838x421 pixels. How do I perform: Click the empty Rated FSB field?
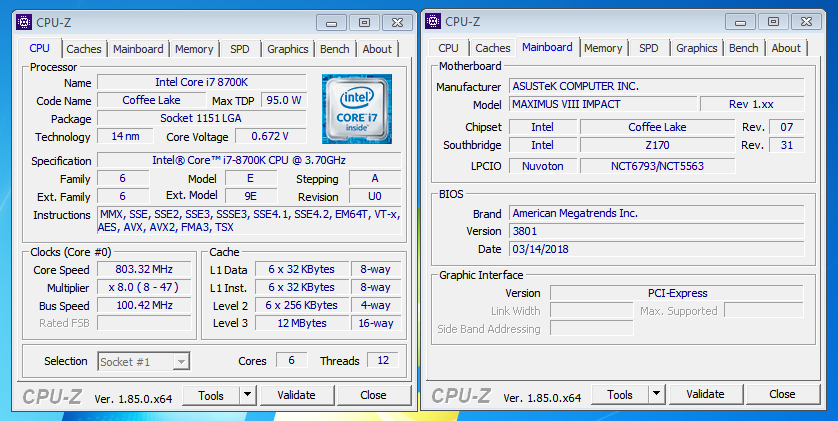[x=144, y=323]
